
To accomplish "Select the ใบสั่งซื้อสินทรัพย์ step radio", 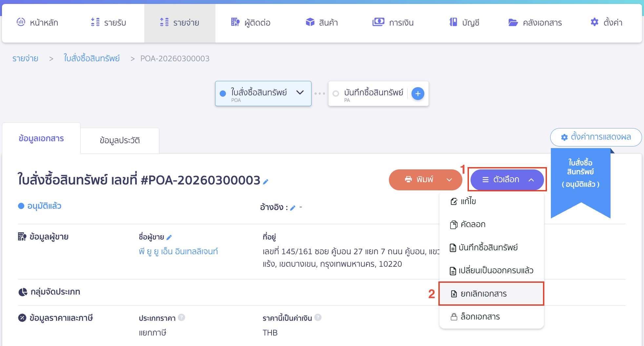I will pos(223,93).
